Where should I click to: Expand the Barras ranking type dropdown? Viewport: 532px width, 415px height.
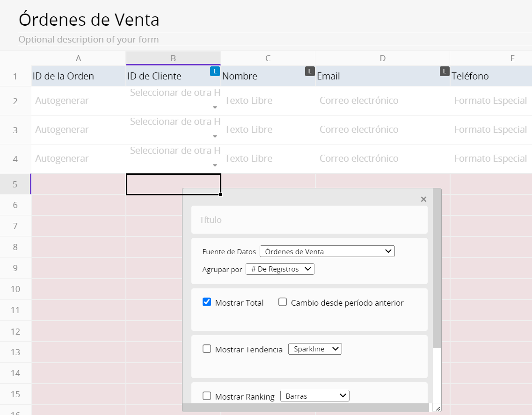click(x=314, y=396)
